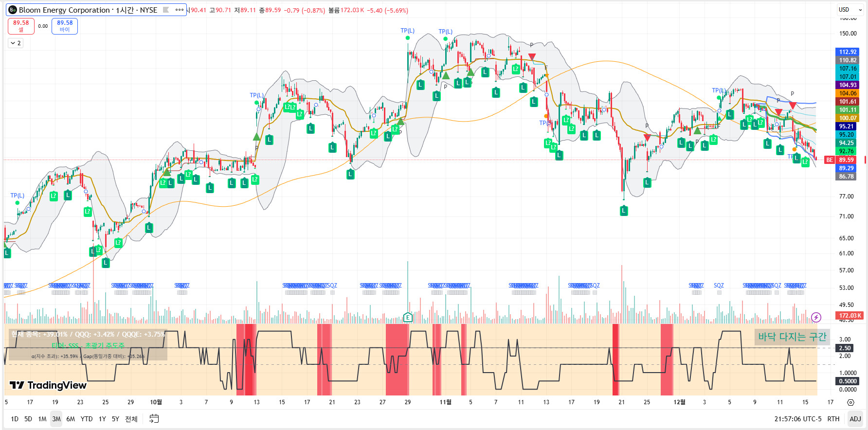The image size is (868, 430).
Task: Open timezone menu showing 21:57:06 UTC-5
Action: pos(798,419)
